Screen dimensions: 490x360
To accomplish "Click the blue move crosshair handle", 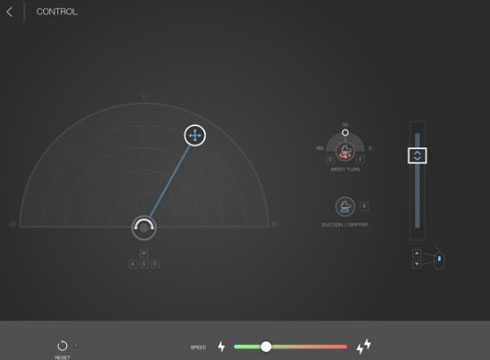I will (195, 136).
